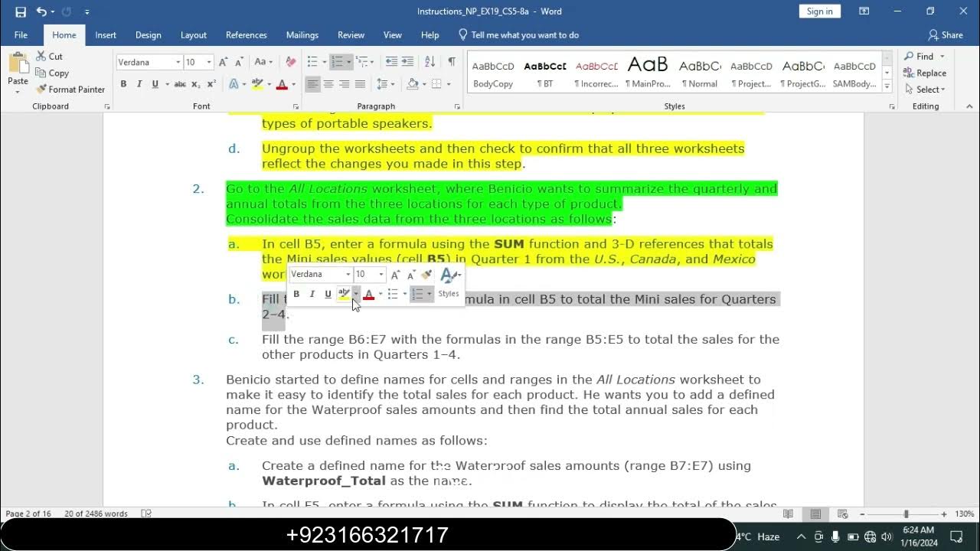Screen dimensions: 980x551
Task: Expand the Styles gallery More arrow
Action: click(x=887, y=86)
